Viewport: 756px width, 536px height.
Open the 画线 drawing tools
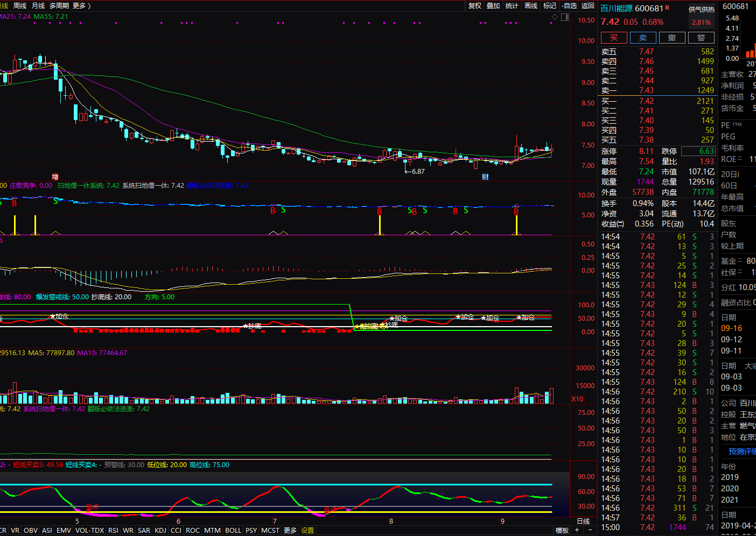pyautogui.click(x=531, y=5)
